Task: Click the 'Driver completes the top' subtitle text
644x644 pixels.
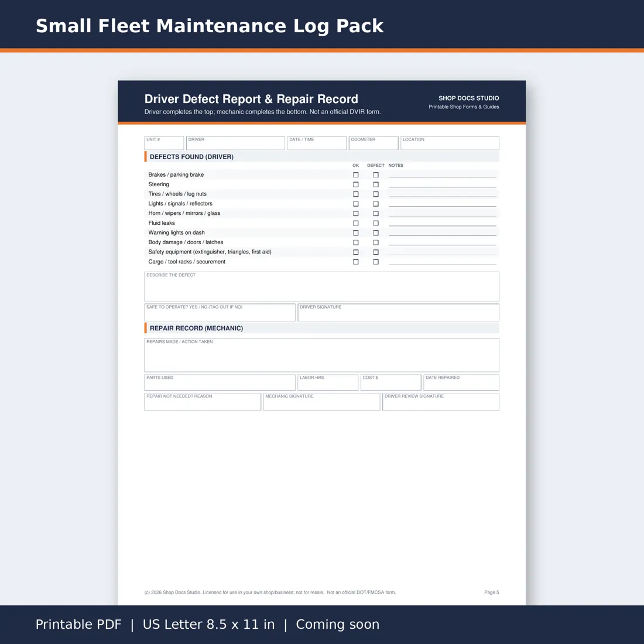Action: 262,112
